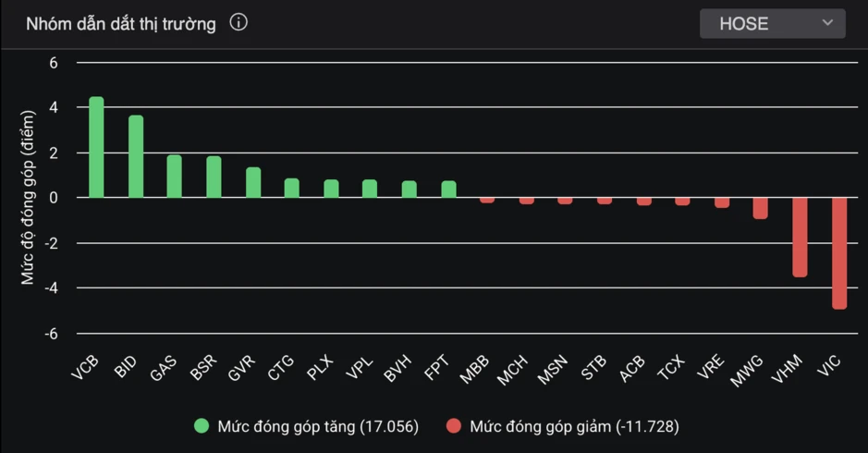Image resolution: width=868 pixels, height=453 pixels.
Task: Select the VHM red bar
Action: pyautogui.click(x=800, y=238)
